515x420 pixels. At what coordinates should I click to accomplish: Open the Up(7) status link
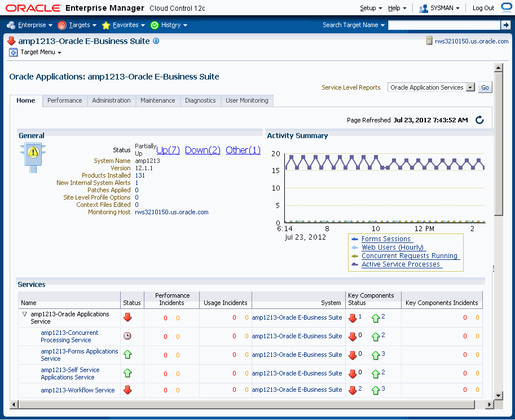tap(168, 150)
